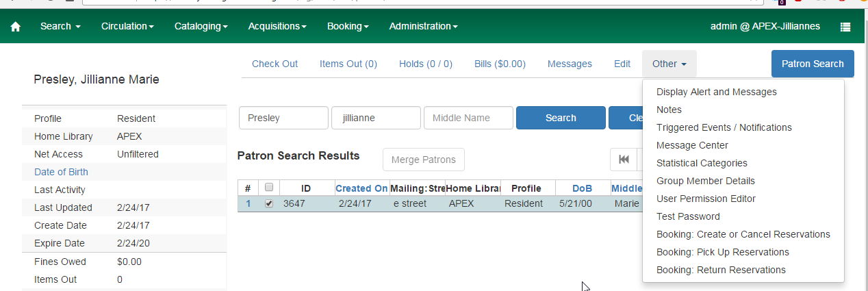Viewport: 868px width, 291px height.
Task: Click the 5/21/00 date of birth cell
Action: (575, 203)
